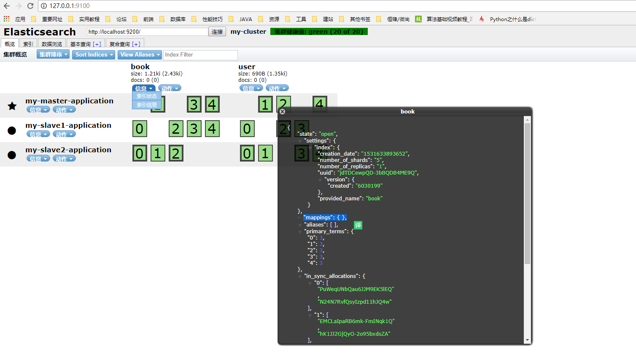Collapse the "in_sync_allocations" JSON node
636x364 pixels.
300,277
